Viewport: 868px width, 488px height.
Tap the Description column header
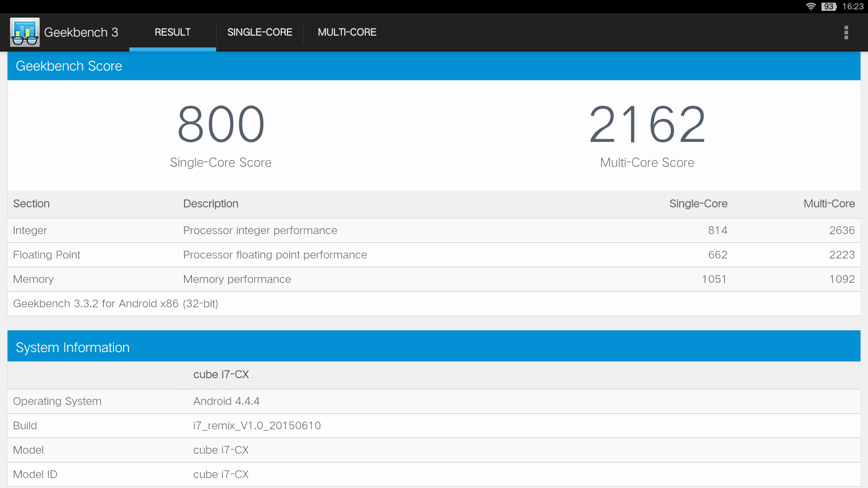(211, 204)
